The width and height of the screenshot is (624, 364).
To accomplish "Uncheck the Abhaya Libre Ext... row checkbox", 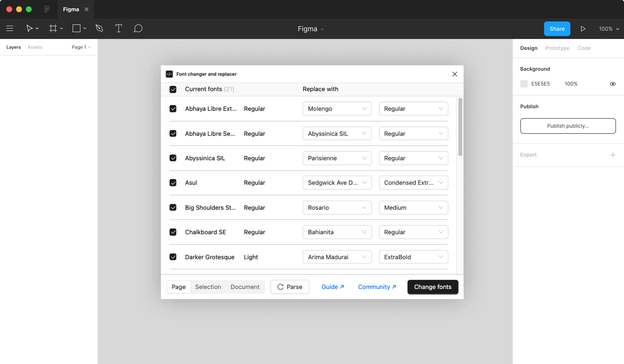I will pos(173,109).
